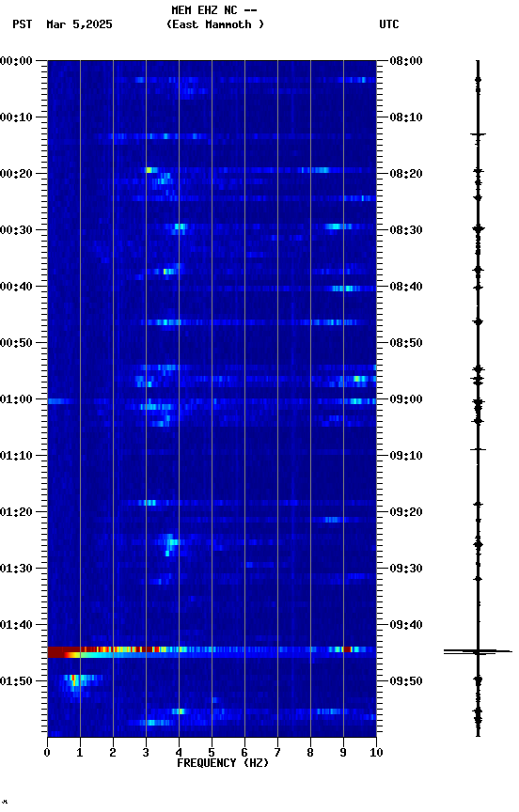The height and width of the screenshot is (812, 519).
Task: Select the '(East Mammoth )' station name
Action: (215, 24)
